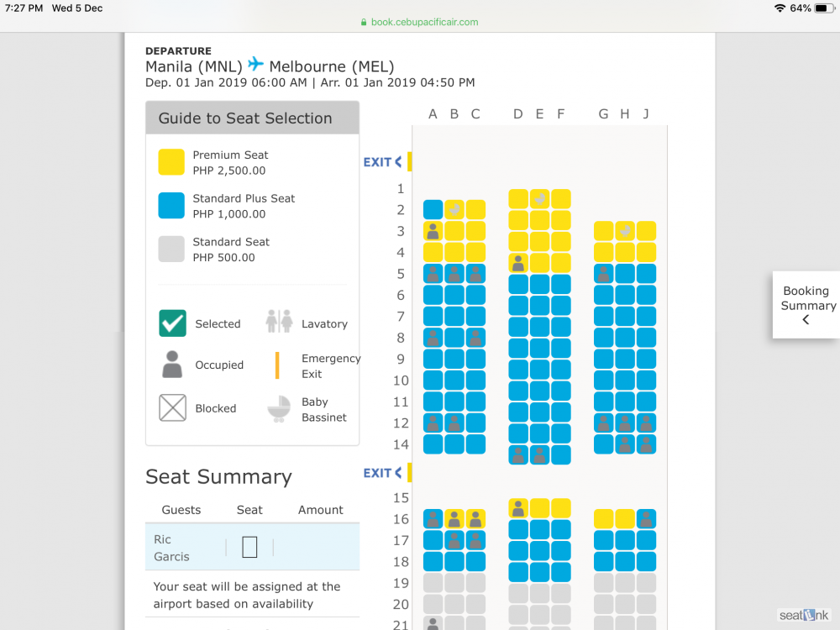Image resolution: width=840 pixels, height=630 pixels.
Task: Open book.cebupacificair.com address bar
Action: tap(419, 22)
